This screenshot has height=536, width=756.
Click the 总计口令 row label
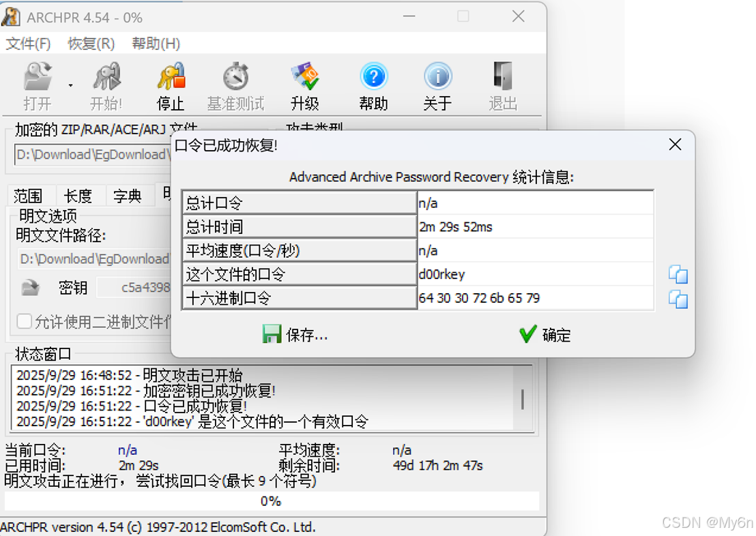tap(300, 203)
